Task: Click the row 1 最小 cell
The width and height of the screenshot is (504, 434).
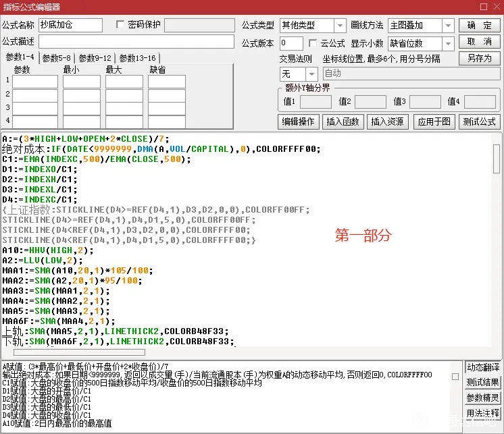Action: pyautogui.click(x=82, y=82)
